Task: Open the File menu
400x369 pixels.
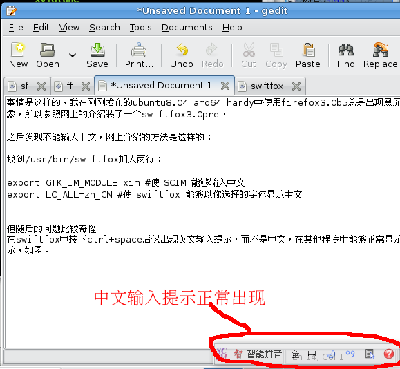Action: pyautogui.click(x=16, y=27)
